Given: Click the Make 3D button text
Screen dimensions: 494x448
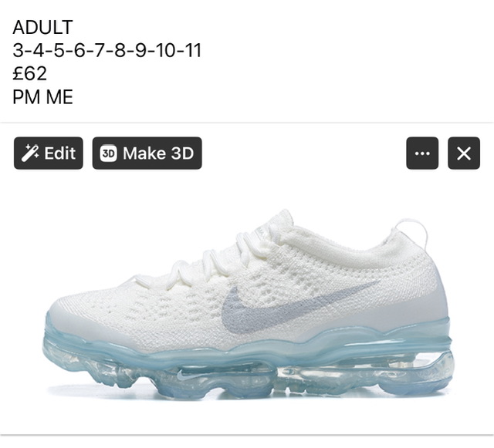Looking at the screenshot, I should (158, 153).
